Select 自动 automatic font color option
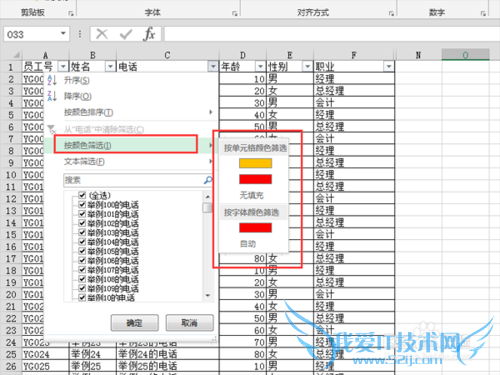The image size is (500, 375). click(248, 244)
